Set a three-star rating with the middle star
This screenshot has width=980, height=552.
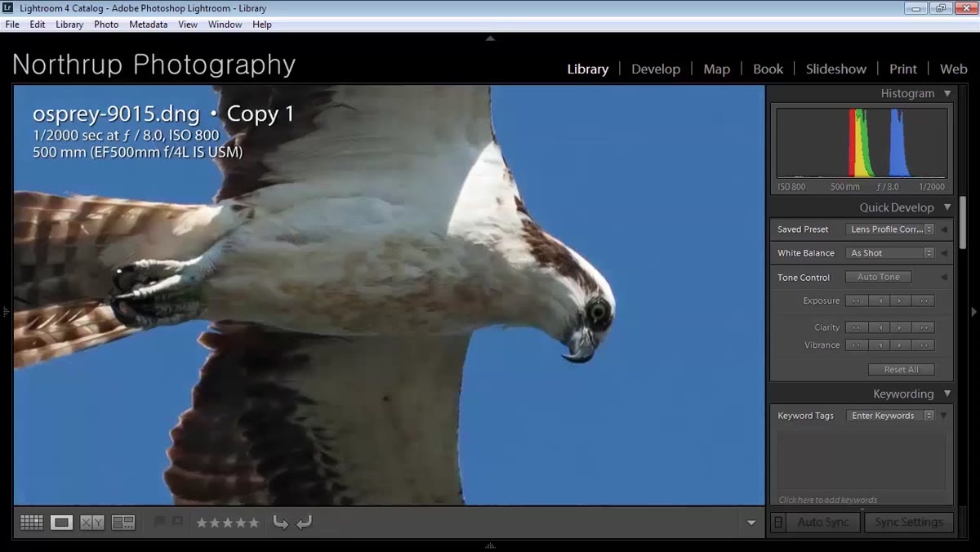point(228,523)
